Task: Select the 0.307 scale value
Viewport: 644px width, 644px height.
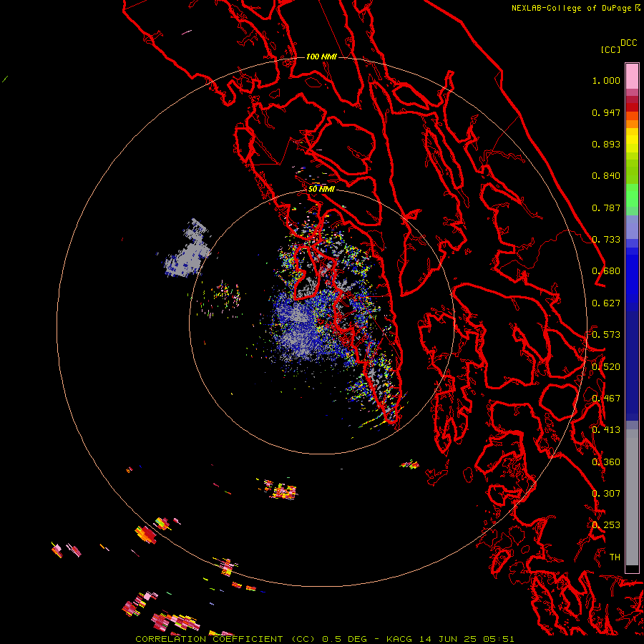Action: pyautogui.click(x=606, y=494)
